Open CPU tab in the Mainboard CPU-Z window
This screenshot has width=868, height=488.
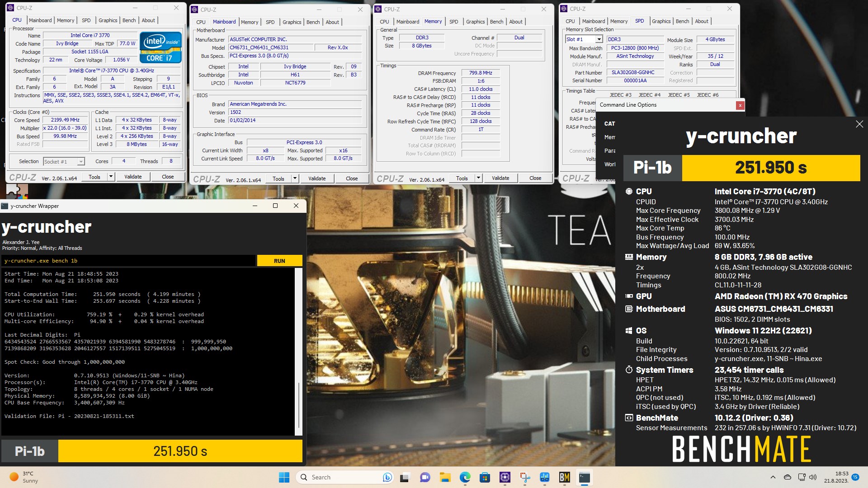[201, 22]
